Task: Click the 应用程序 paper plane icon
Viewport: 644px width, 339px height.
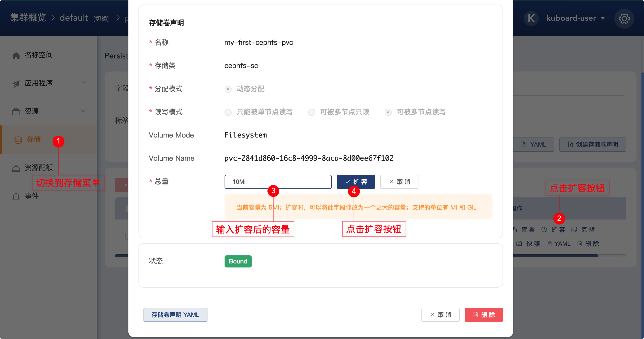Action: pyautogui.click(x=16, y=83)
